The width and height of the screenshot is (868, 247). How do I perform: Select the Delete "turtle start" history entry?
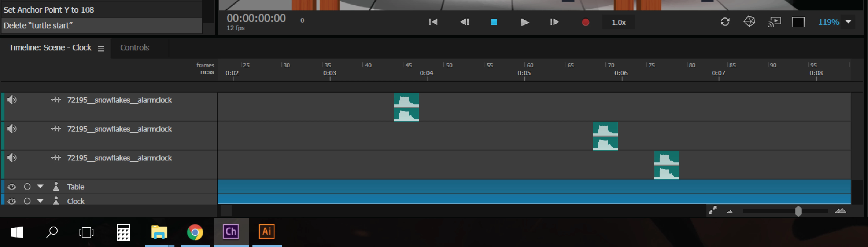101,26
